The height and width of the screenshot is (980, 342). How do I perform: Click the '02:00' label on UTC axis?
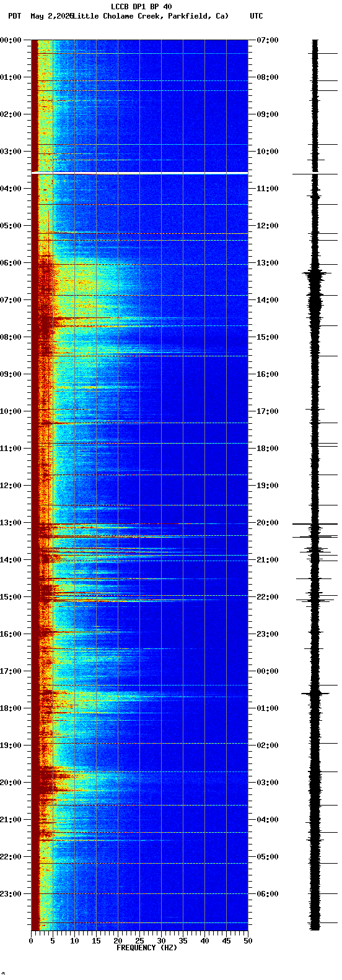pyautogui.click(x=268, y=746)
